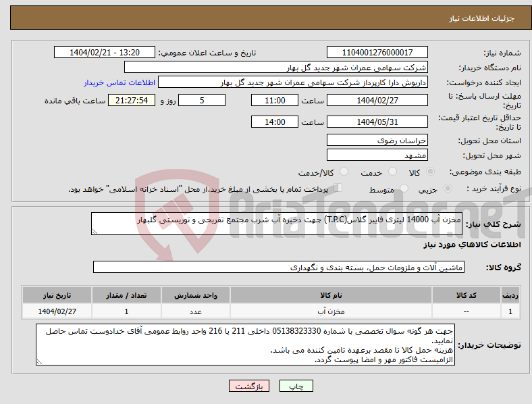Open اطلاعات تماس خریدار link
Image resolution: width=532 pixels, height=404 pixels.
click(119, 82)
